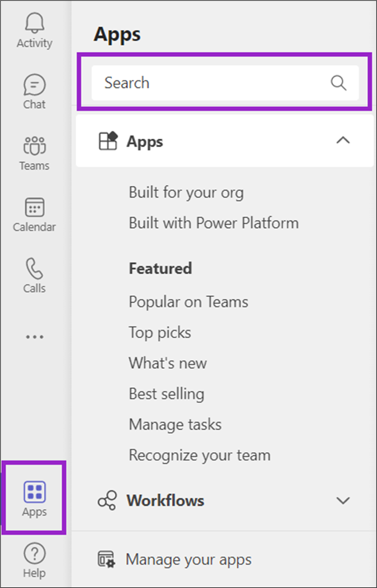Select the Recognize your team category
The image size is (377, 588).
pos(200,455)
